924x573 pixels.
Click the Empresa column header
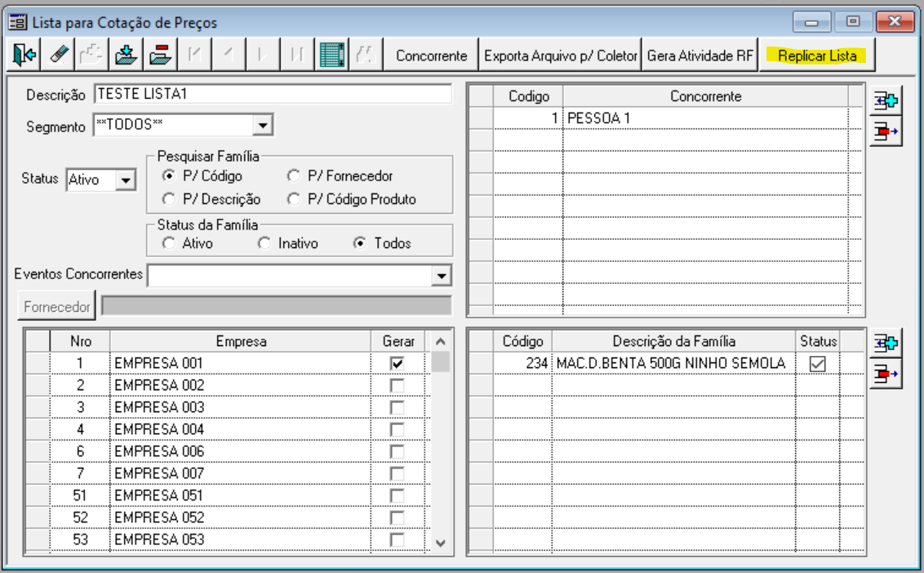pos(241,341)
